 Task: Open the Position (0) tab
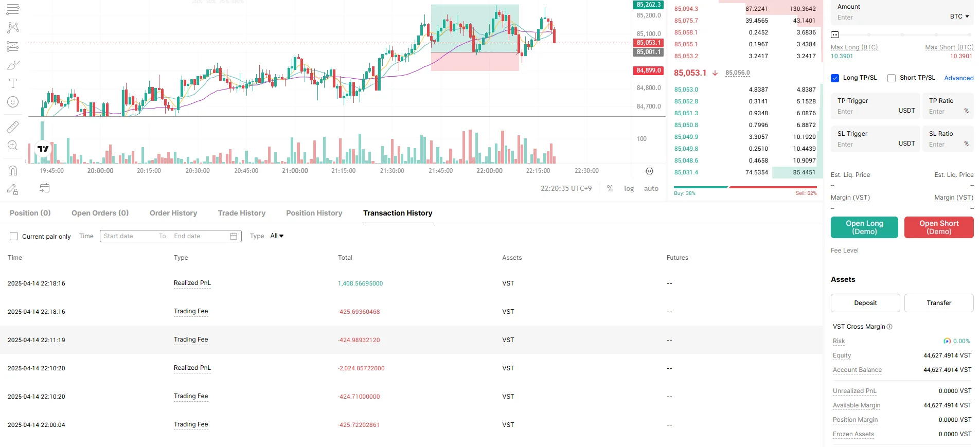(30, 213)
